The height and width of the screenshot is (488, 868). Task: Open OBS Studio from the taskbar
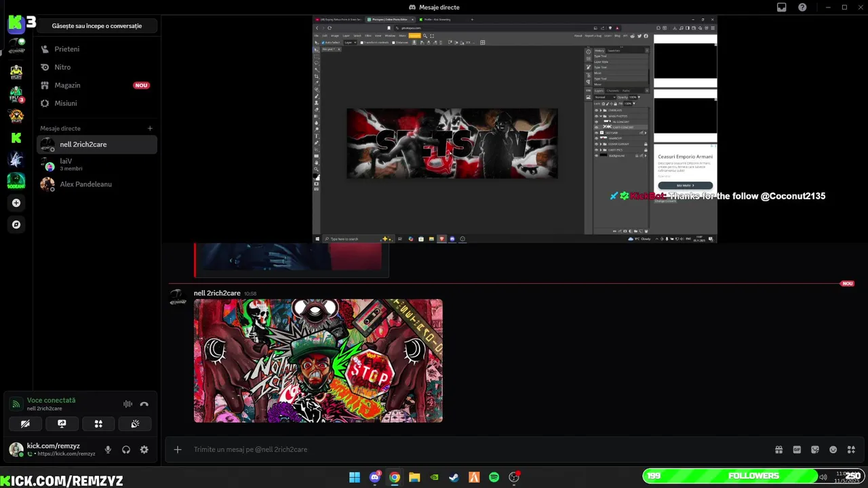(514, 477)
